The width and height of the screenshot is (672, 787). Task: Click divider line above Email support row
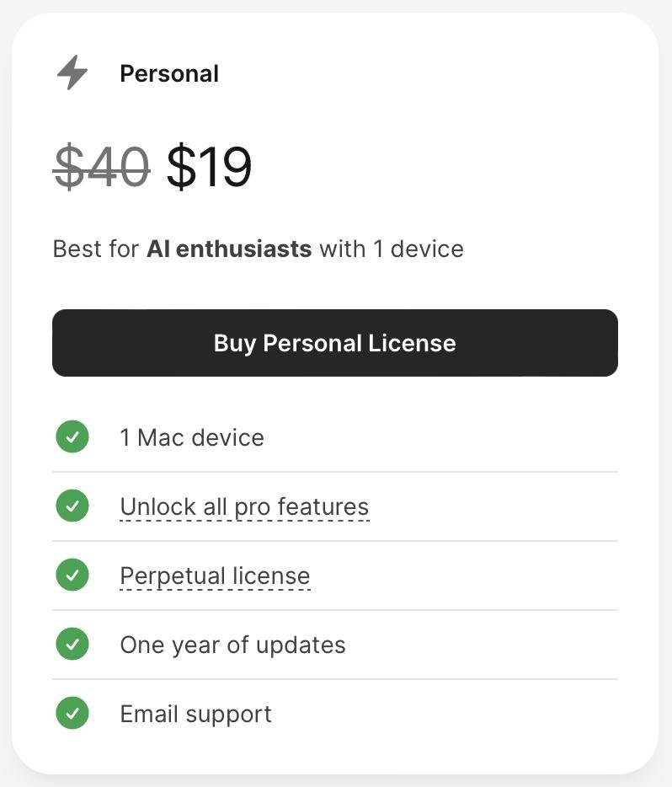pyautogui.click(x=334, y=679)
